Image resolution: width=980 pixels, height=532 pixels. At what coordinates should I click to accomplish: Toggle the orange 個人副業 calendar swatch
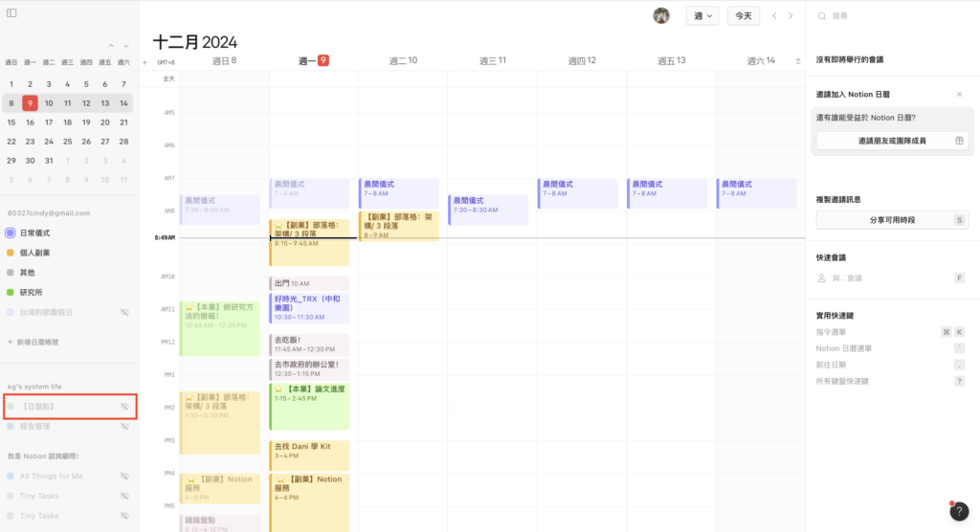(10, 253)
